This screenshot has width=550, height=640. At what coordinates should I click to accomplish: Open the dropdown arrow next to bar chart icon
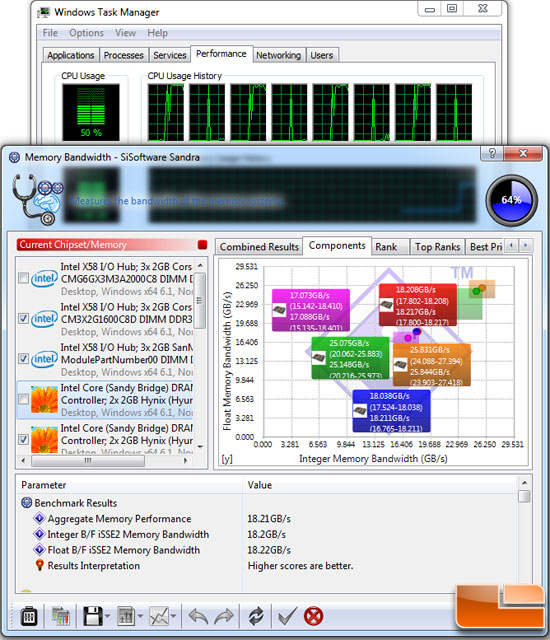(x=140, y=616)
